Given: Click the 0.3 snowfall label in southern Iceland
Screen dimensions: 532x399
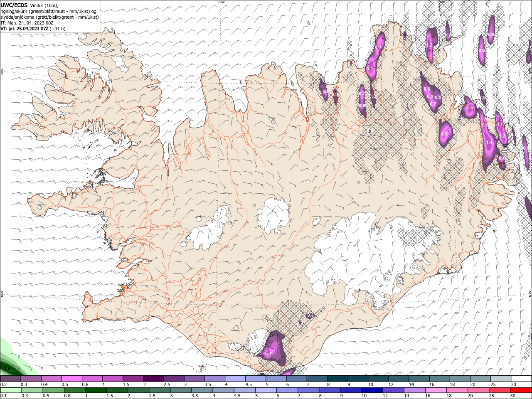Looking at the screenshot, I should click(310, 315).
